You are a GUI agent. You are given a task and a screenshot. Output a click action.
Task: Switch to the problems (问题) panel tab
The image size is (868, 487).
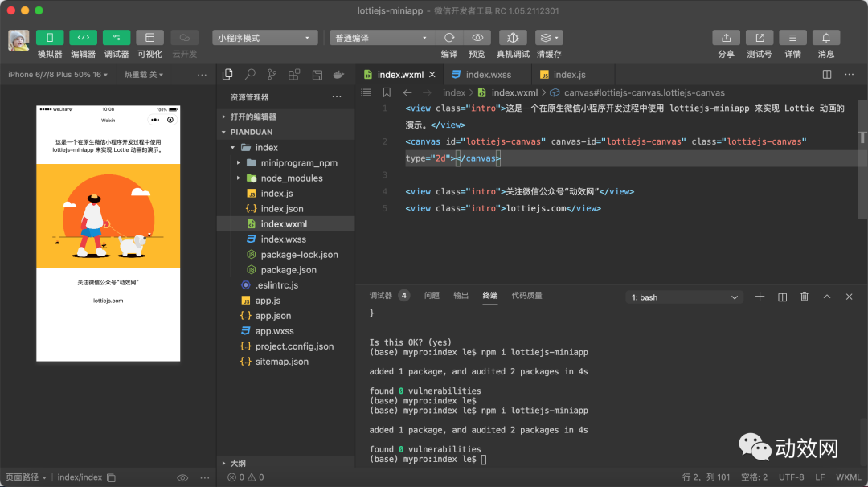click(x=432, y=296)
